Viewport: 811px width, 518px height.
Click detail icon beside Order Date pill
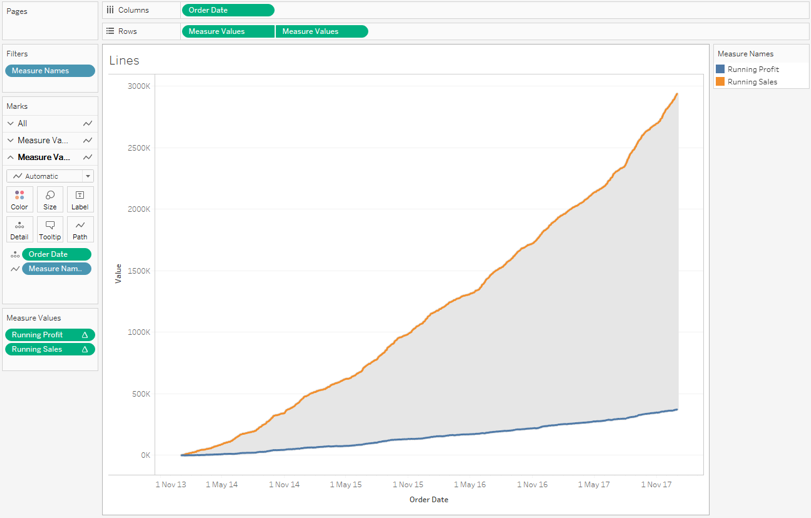tap(15, 255)
